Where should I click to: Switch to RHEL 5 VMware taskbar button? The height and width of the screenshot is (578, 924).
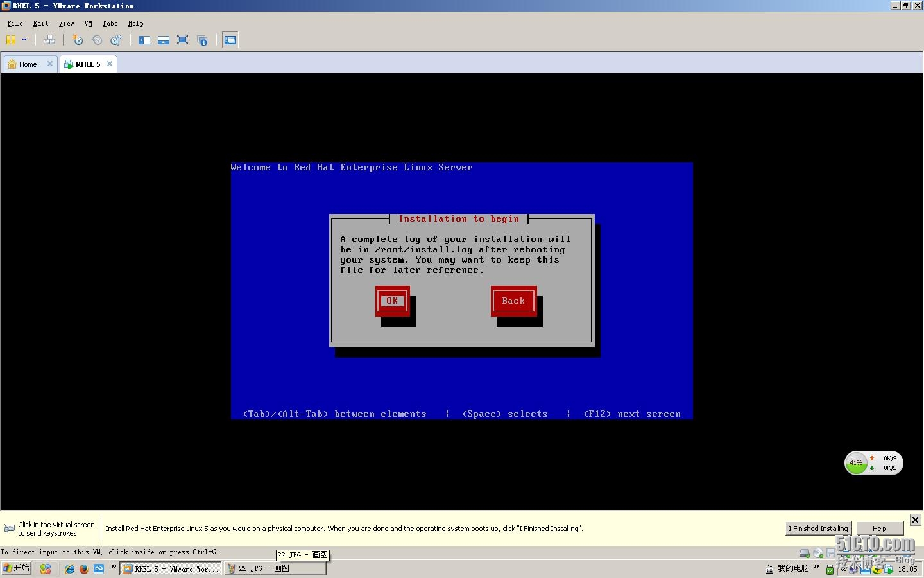pos(171,569)
